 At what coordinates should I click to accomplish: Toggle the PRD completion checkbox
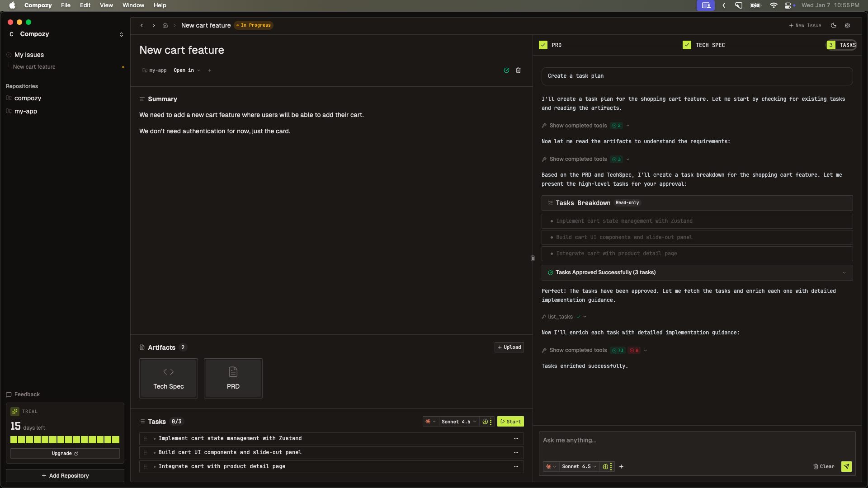click(542, 45)
